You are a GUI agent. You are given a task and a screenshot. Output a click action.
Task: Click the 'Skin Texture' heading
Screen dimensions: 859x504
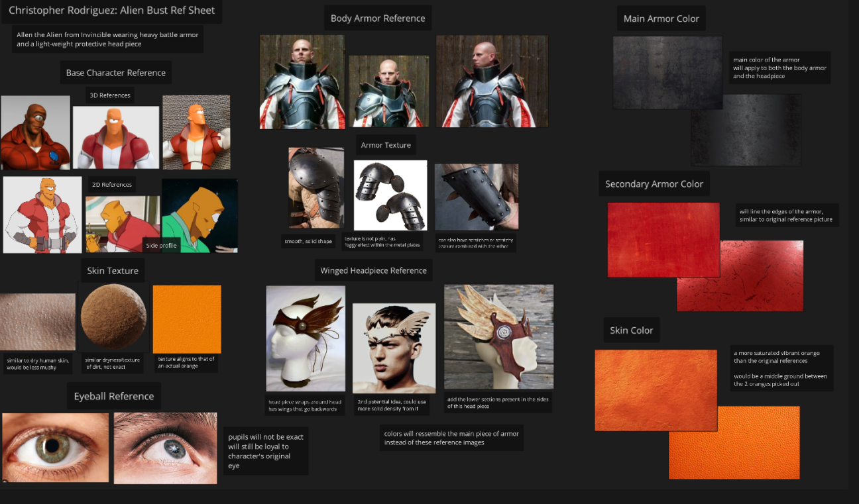[113, 271]
